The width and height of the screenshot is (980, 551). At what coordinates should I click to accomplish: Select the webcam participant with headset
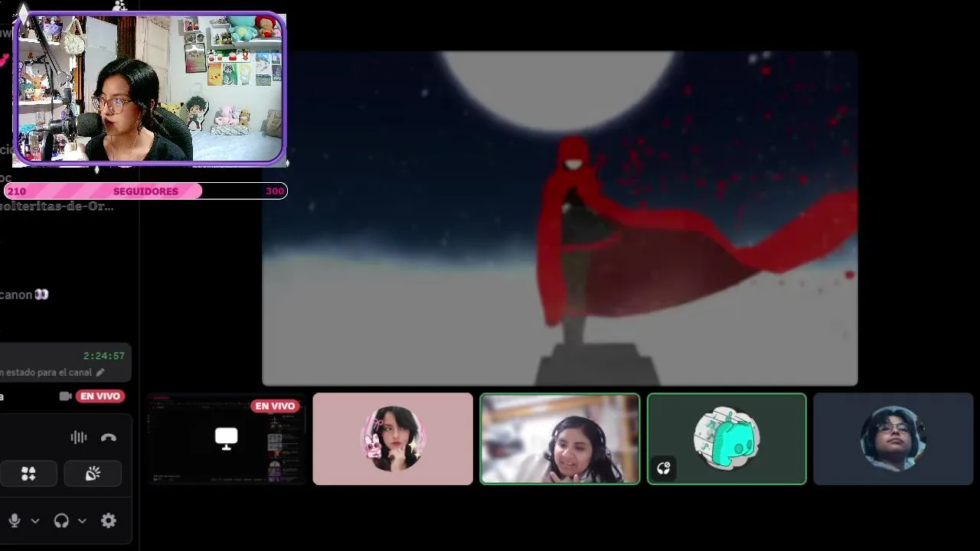tap(560, 439)
